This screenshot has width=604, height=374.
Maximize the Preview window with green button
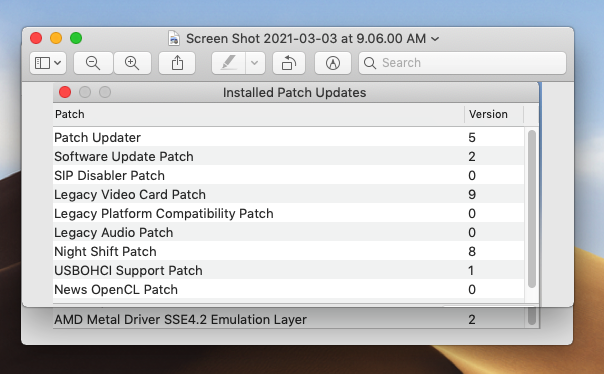[76, 38]
